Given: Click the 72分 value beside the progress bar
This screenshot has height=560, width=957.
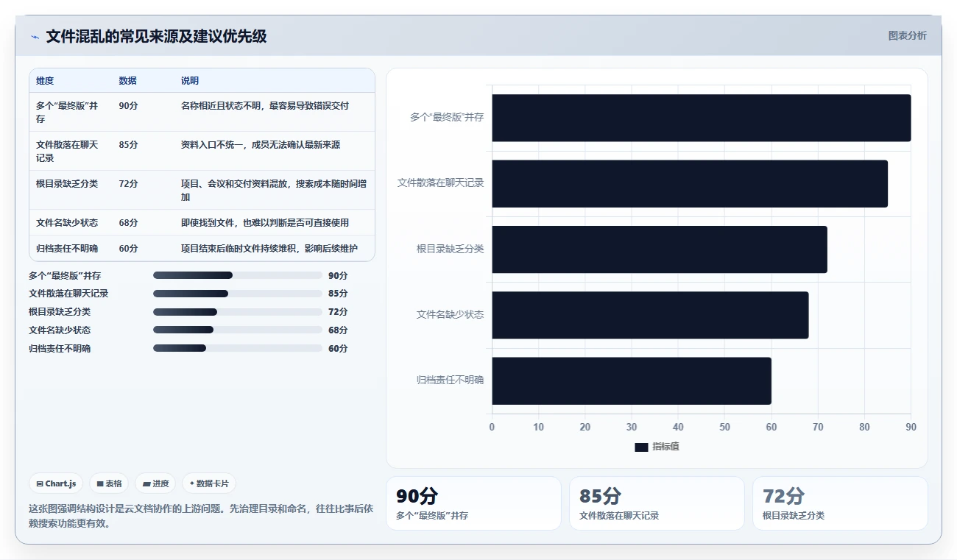Looking at the screenshot, I should pos(338,312).
